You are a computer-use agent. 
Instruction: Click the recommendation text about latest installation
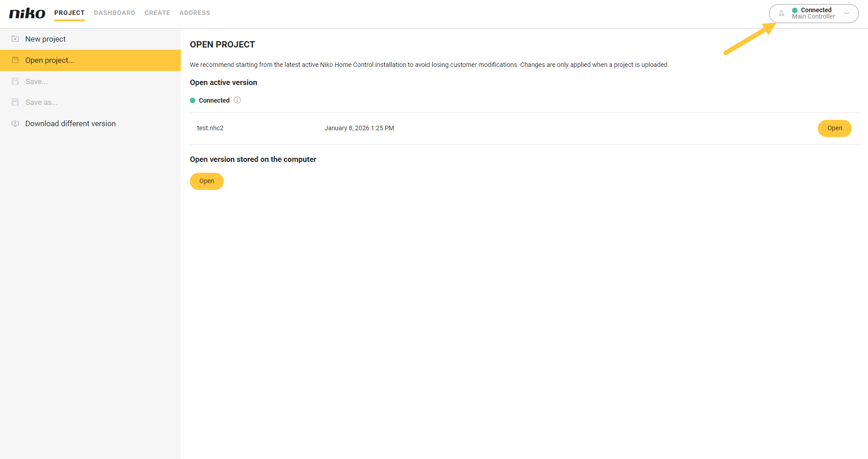[x=429, y=65]
